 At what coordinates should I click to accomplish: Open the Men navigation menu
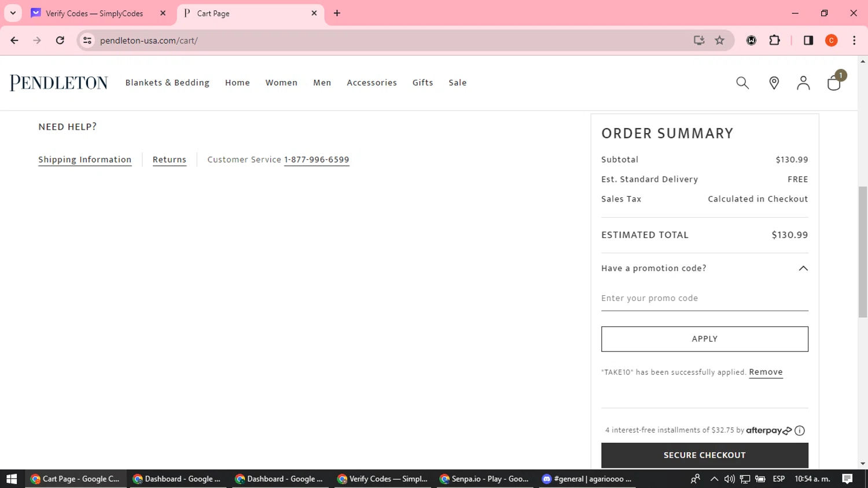(322, 83)
